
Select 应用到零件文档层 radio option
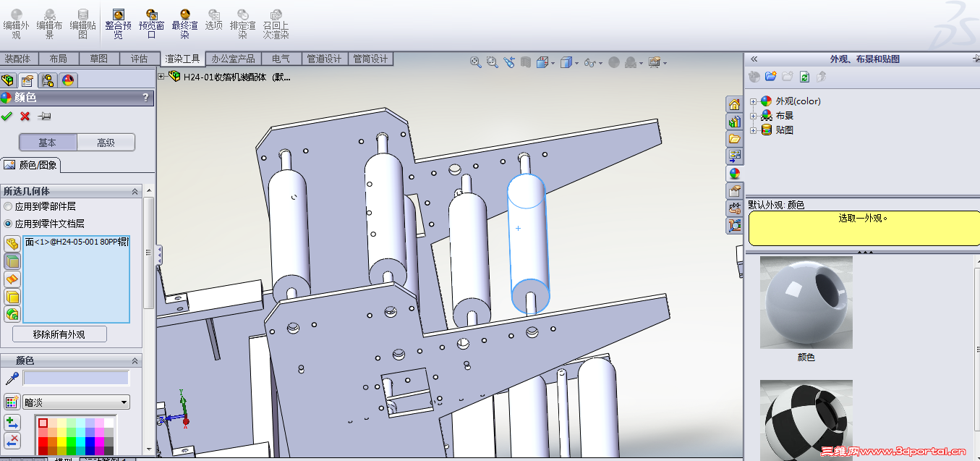[x=8, y=224]
